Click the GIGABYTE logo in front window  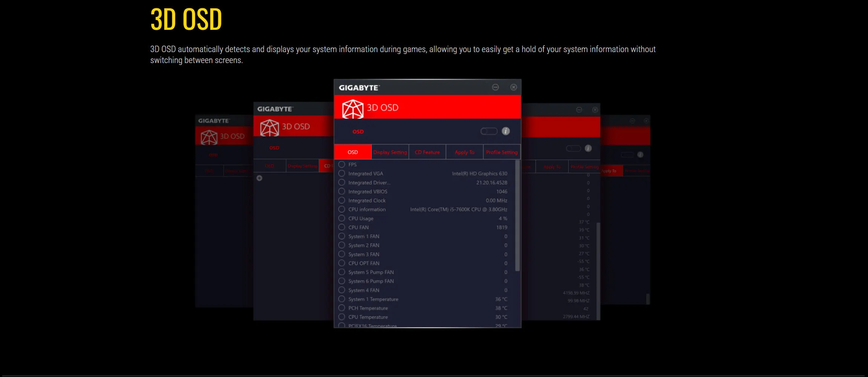click(359, 88)
